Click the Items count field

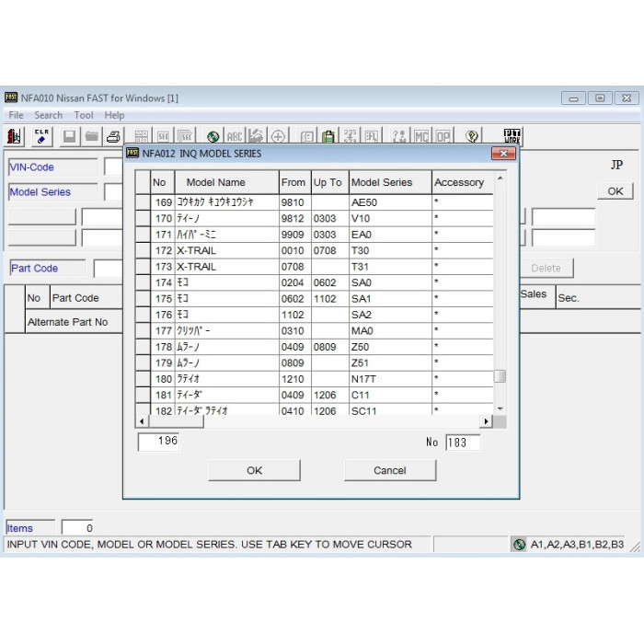tap(77, 528)
